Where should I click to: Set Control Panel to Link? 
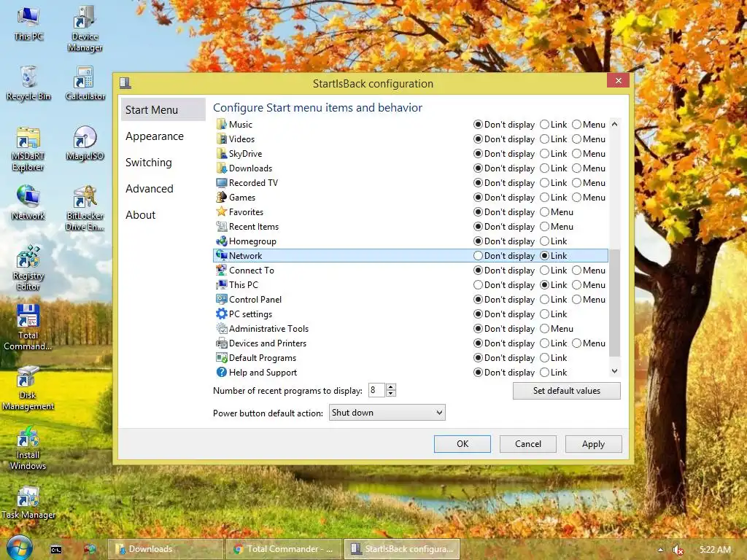coord(544,300)
